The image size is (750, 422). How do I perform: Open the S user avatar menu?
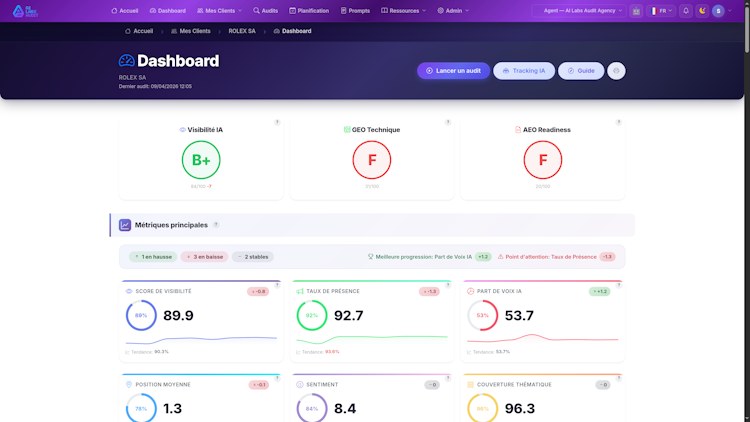tap(718, 11)
